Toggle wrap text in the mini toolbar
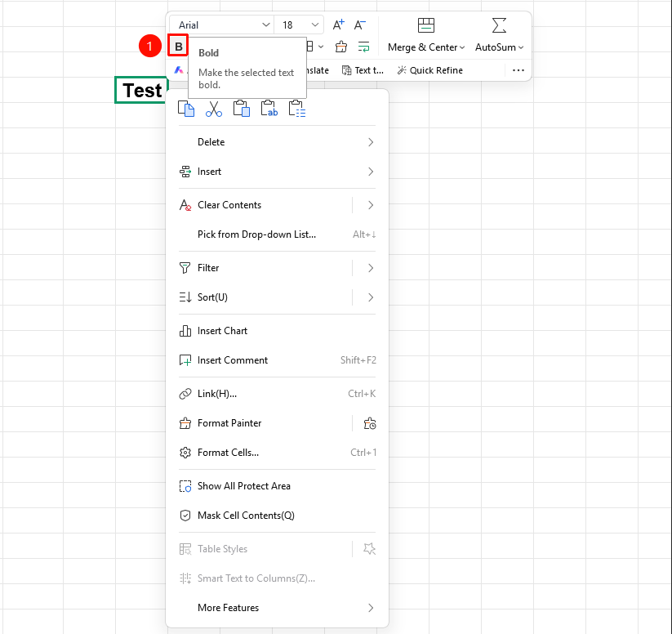 (x=363, y=47)
